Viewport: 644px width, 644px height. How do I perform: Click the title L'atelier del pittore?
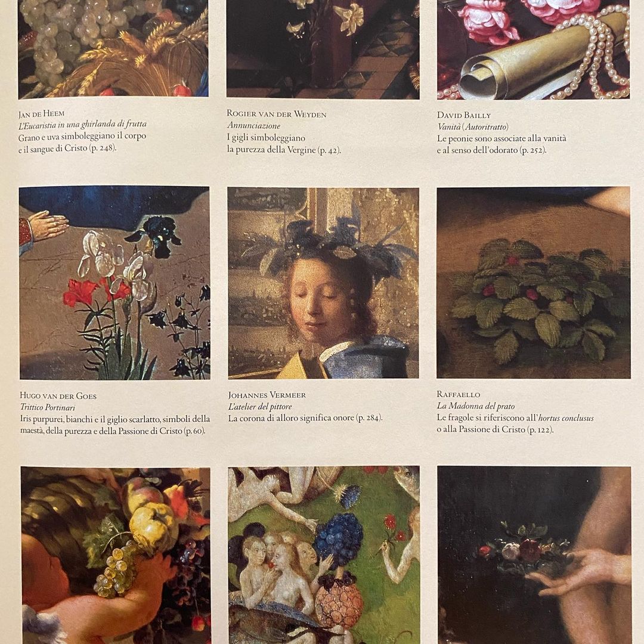pyautogui.click(x=260, y=407)
